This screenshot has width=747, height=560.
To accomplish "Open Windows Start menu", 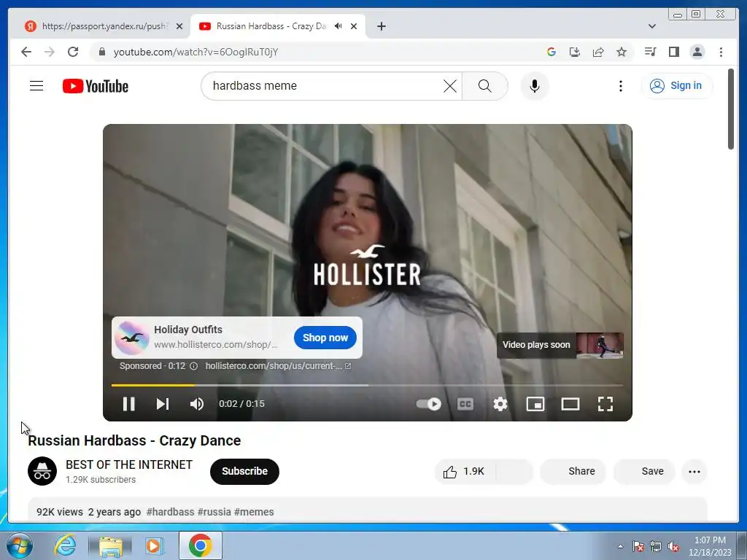I will click(20, 545).
